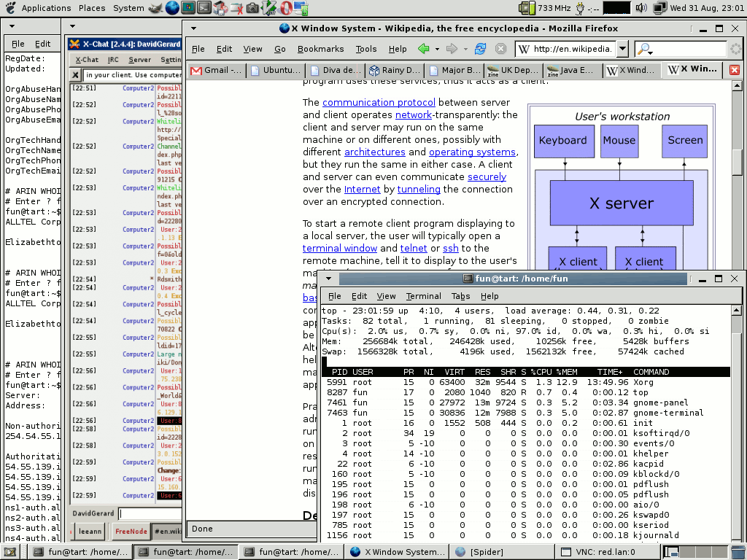Open the Bookmarks menu in Firefox
This screenshot has width=747, height=560.
click(320, 49)
